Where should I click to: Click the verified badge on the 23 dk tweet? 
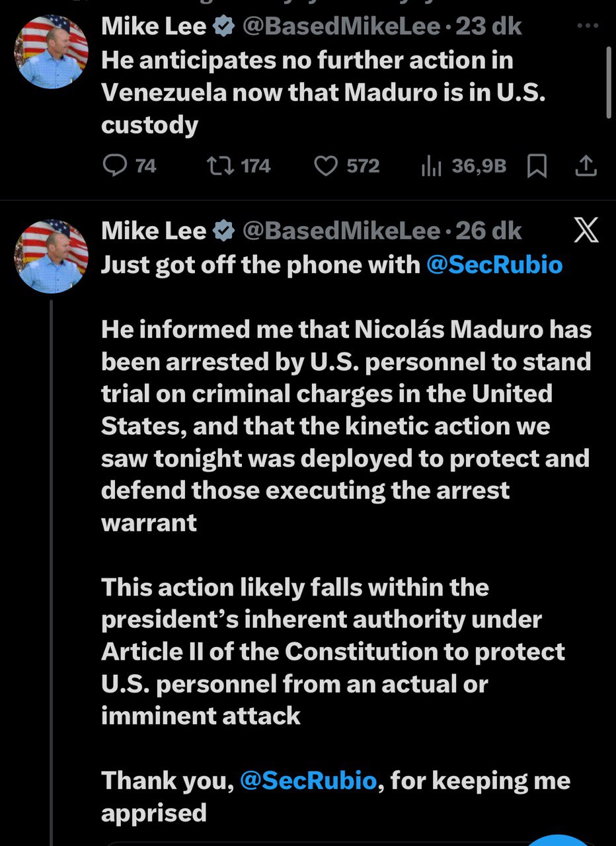225,26
